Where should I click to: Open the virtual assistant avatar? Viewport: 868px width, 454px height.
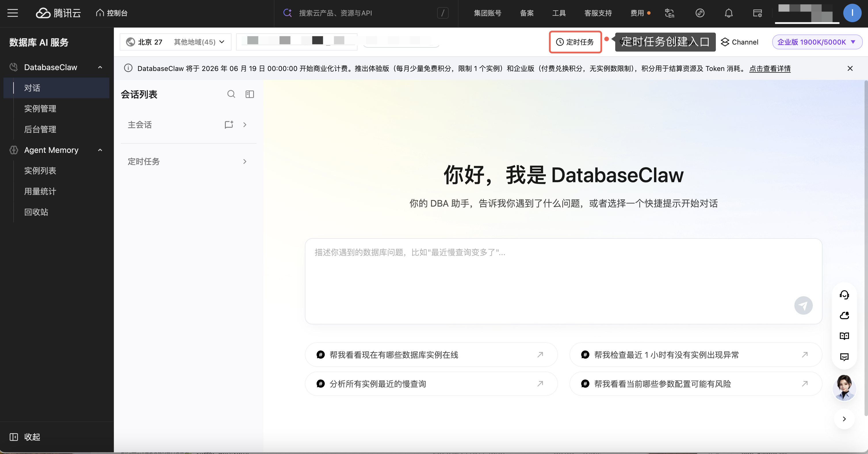(x=844, y=388)
